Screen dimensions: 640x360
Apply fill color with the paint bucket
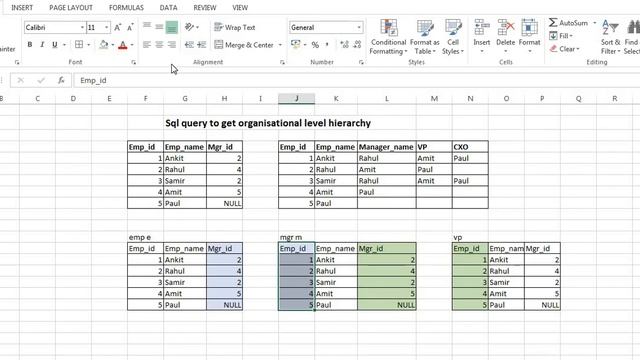pyautogui.click(x=104, y=44)
